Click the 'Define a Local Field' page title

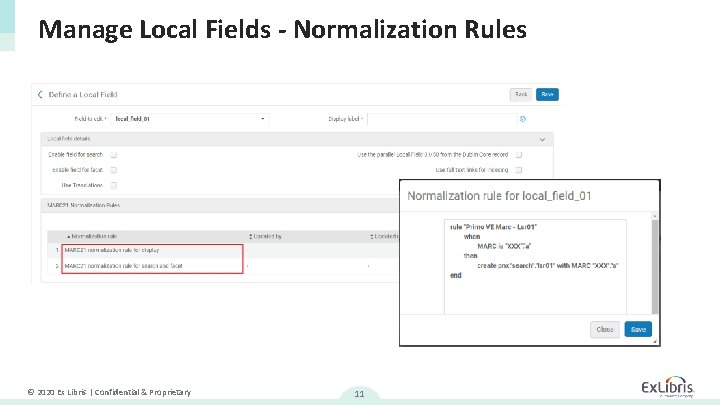point(83,95)
